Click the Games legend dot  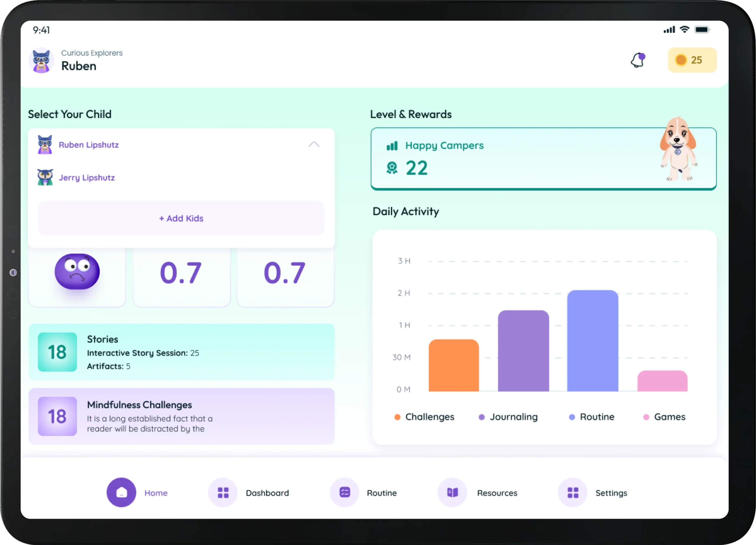(x=646, y=417)
